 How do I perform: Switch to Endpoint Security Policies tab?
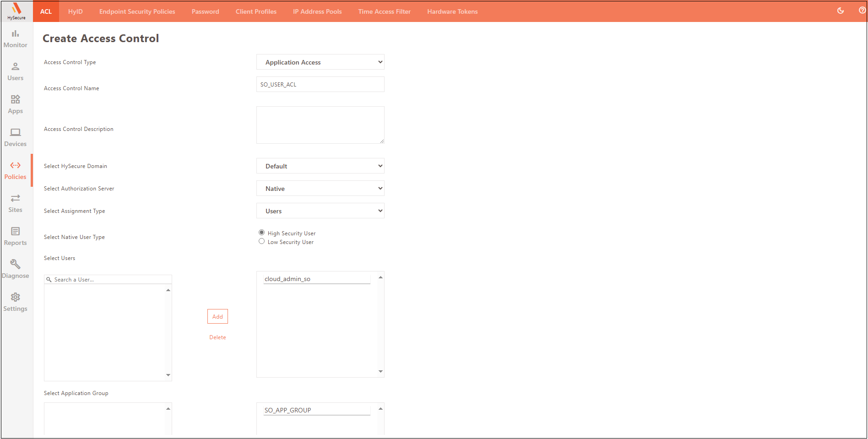pyautogui.click(x=137, y=11)
